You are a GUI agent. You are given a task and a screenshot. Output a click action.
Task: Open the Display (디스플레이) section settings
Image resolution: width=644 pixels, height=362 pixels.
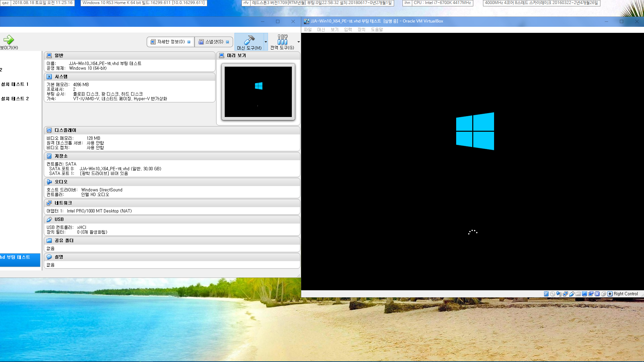[65, 130]
